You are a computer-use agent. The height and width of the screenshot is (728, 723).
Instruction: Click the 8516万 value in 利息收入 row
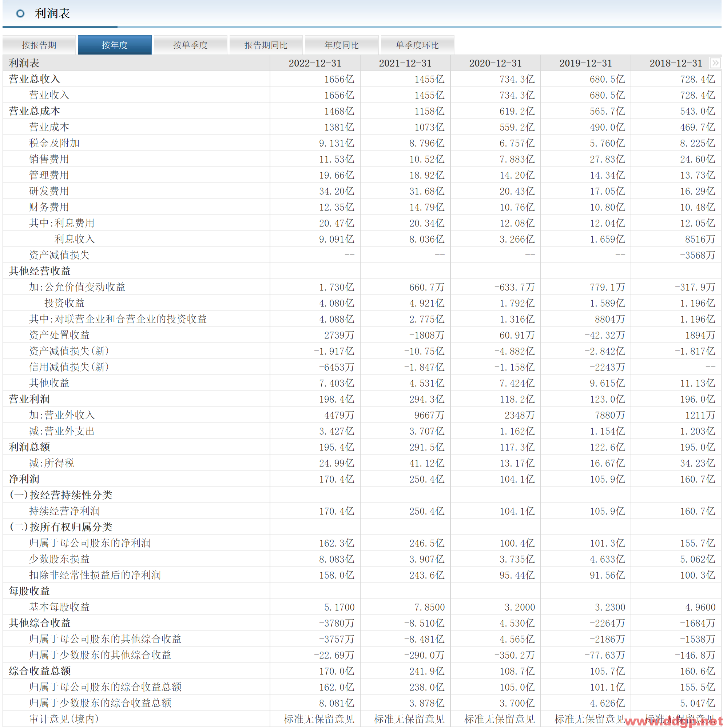[x=700, y=239]
